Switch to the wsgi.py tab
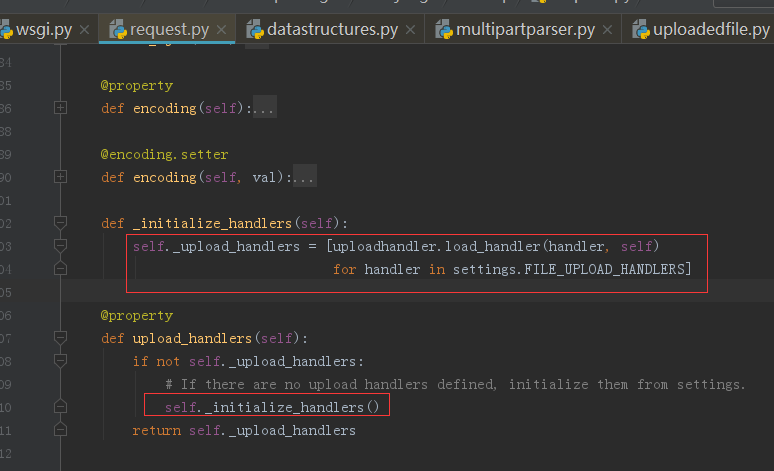Image resolution: width=774 pixels, height=471 pixels. click(x=43, y=30)
